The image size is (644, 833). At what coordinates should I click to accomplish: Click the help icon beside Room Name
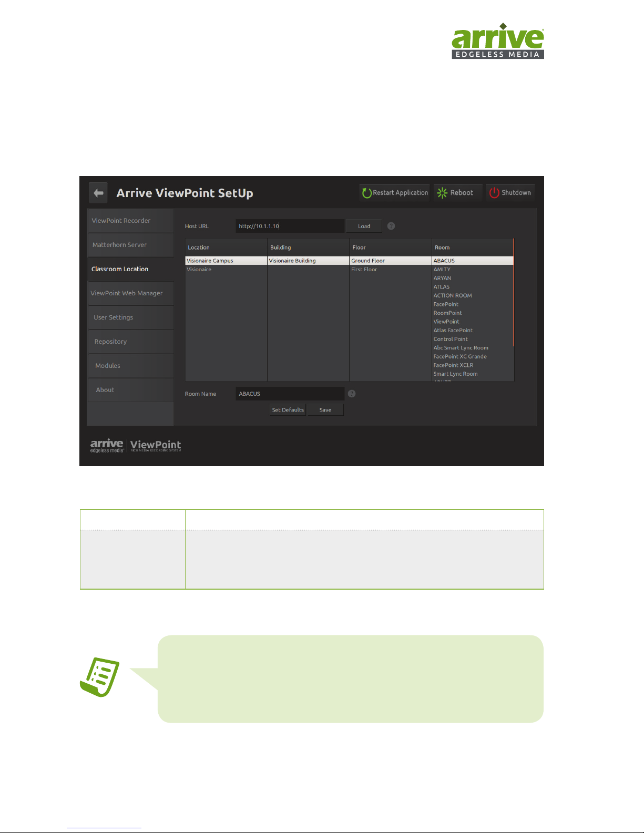[x=352, y=394]
